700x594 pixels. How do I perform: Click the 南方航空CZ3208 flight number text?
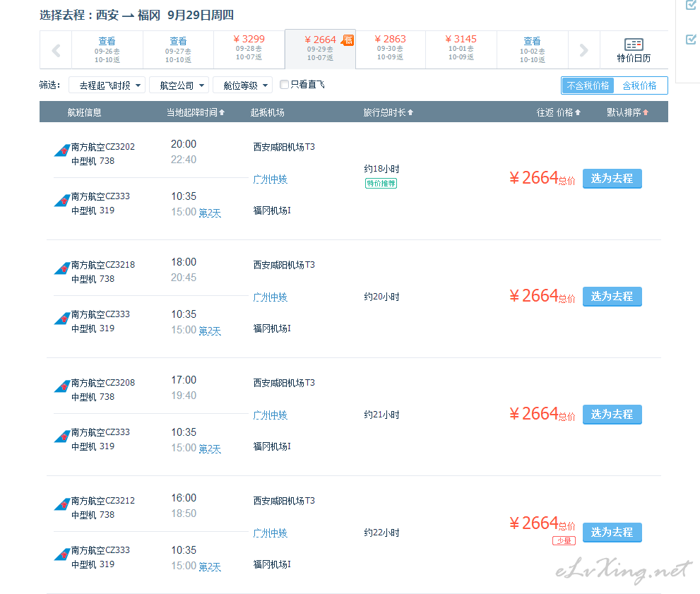click(103, 383)
